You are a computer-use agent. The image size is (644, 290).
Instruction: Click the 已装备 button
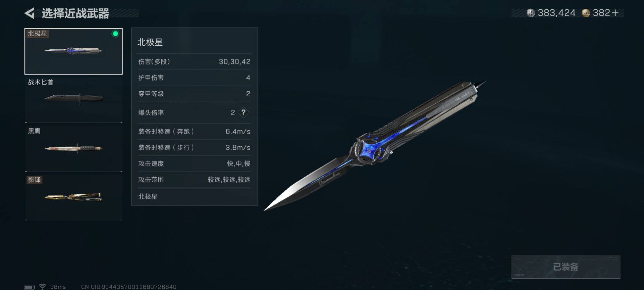point(566,267)
